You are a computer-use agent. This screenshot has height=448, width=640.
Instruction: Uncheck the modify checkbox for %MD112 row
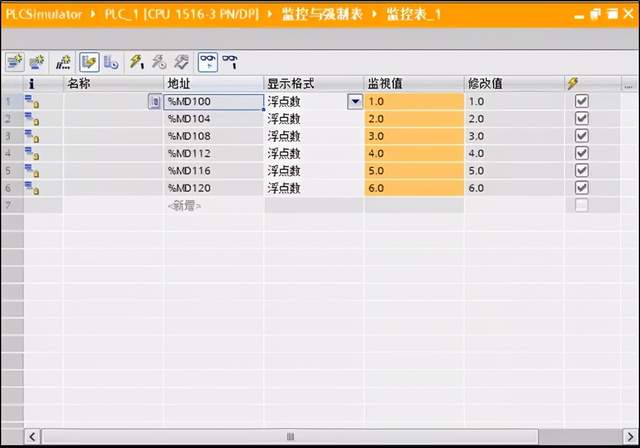coord(582,153)
